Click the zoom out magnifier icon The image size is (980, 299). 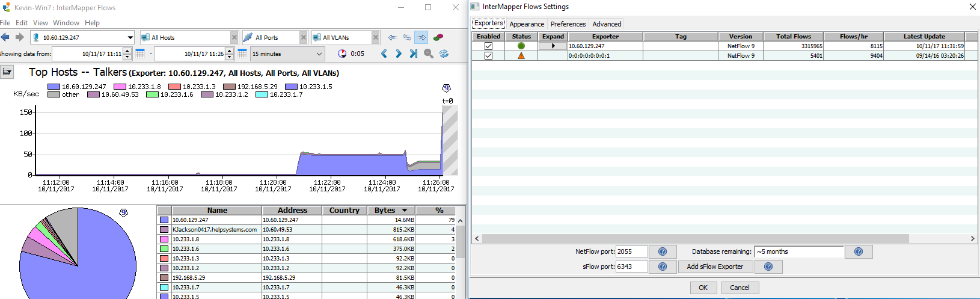[429, 54]
